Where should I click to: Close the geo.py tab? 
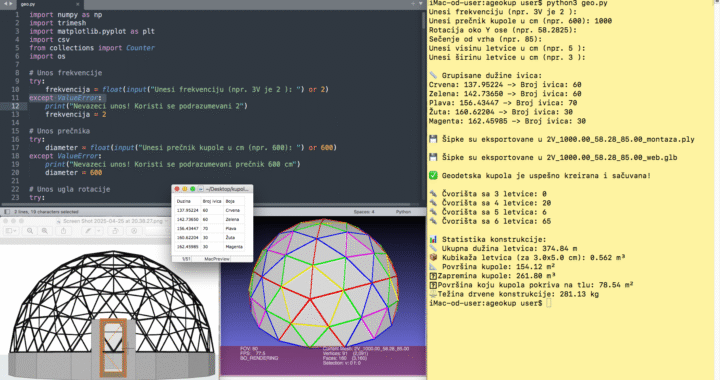pyautogui.click(x=78, y=4)
